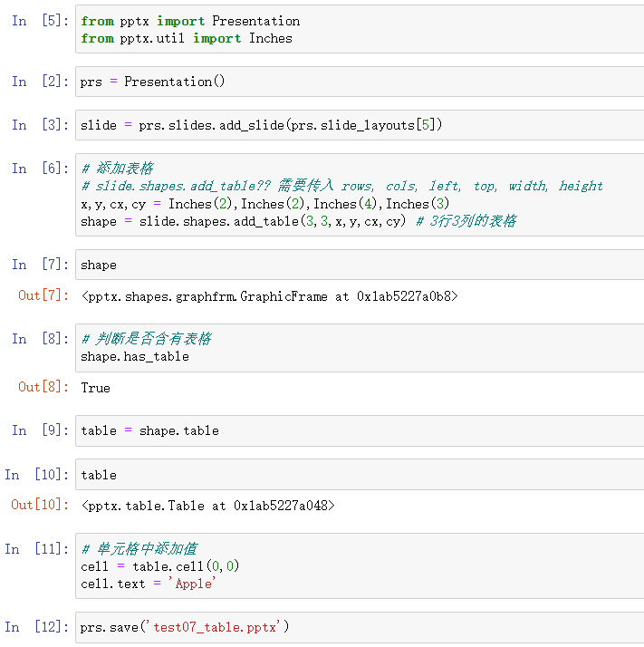This screenshot has height=647, width=644.
Task: Click the 'shape' code cell In [7]
Action: point(360,265)
